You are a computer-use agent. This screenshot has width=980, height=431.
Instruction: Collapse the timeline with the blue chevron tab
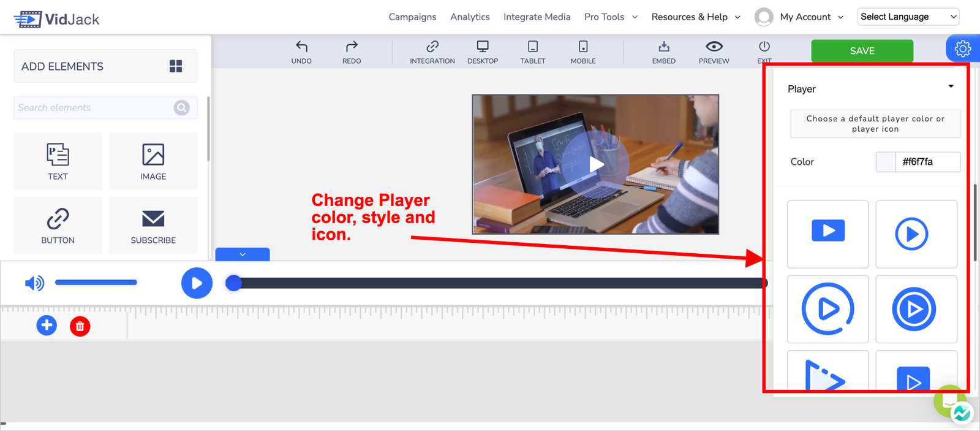tap(243, 254)
